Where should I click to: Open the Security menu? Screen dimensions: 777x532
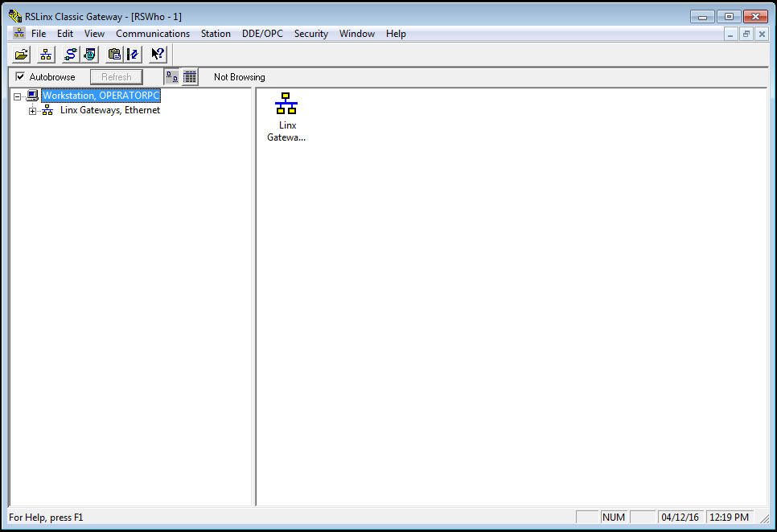311,34
